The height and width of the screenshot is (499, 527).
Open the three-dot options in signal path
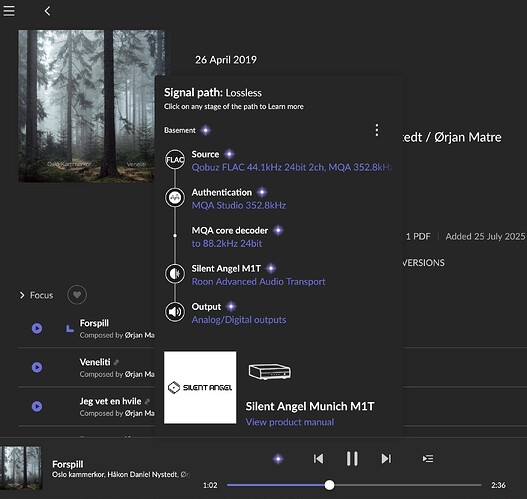(x=377, y=130)
